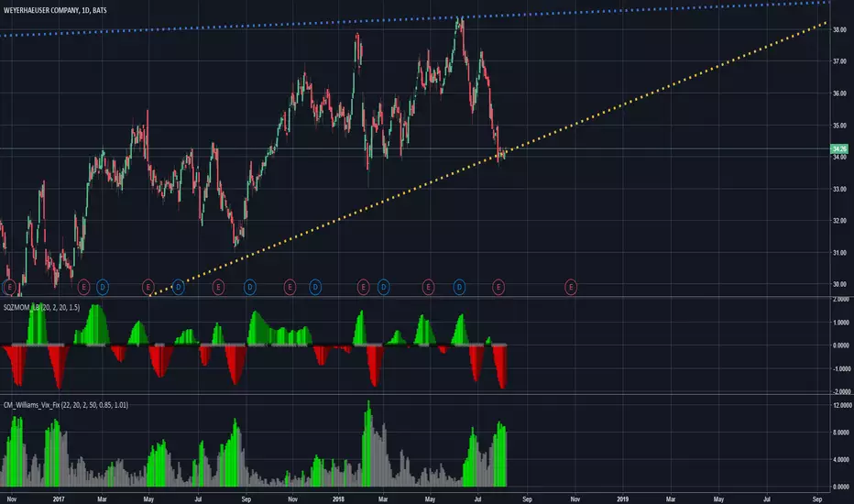854x504 pixels.
Task: Click the 35.00 price axis label
Action: tap(839, 126)
